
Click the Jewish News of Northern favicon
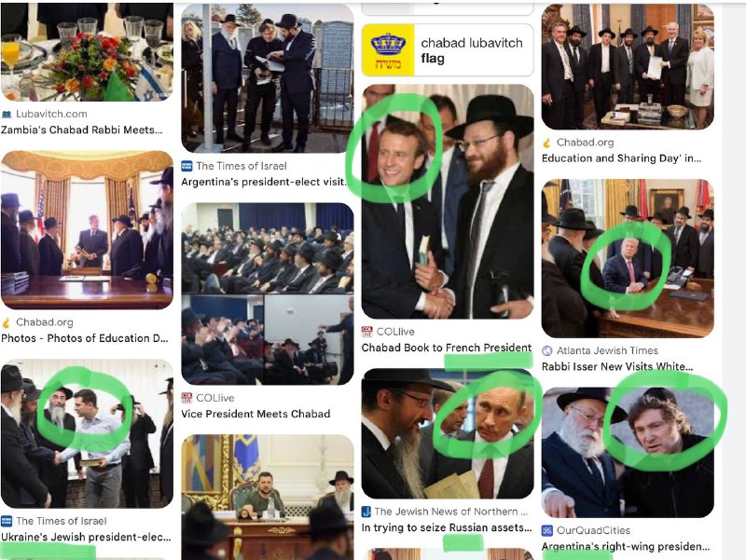click(x=366, y=512)
